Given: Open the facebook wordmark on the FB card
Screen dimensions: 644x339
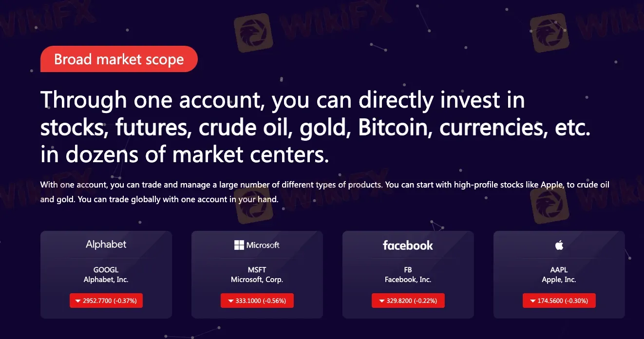Looking at the screenshot, I should point(408,245).
